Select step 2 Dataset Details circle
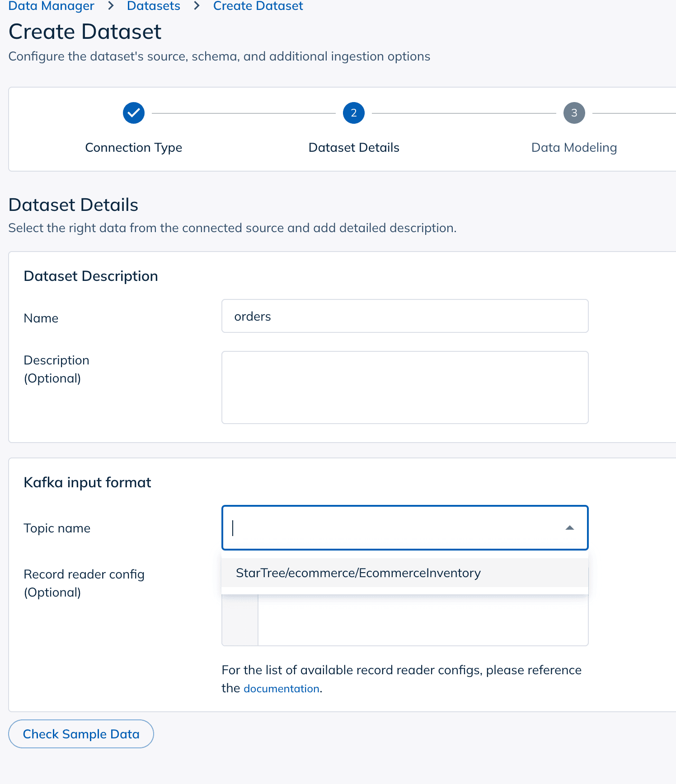This screenshot has height=784, width=676. [x=354, y=113]
